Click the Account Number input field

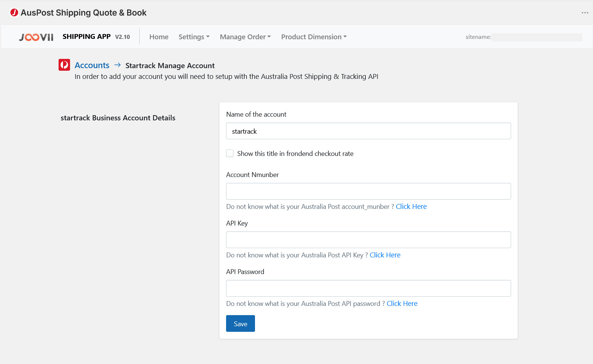coord(368,191)
